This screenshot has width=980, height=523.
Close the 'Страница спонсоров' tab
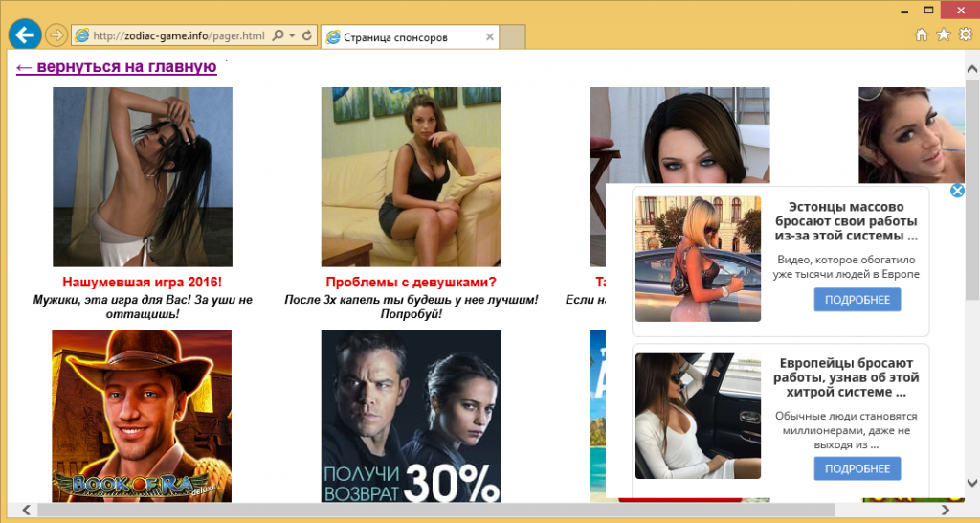click(490, 37)
